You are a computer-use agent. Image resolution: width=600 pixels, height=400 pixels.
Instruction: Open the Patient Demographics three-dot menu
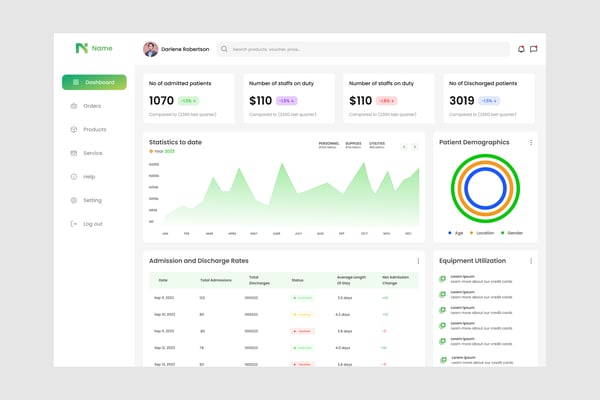(531, 142)
